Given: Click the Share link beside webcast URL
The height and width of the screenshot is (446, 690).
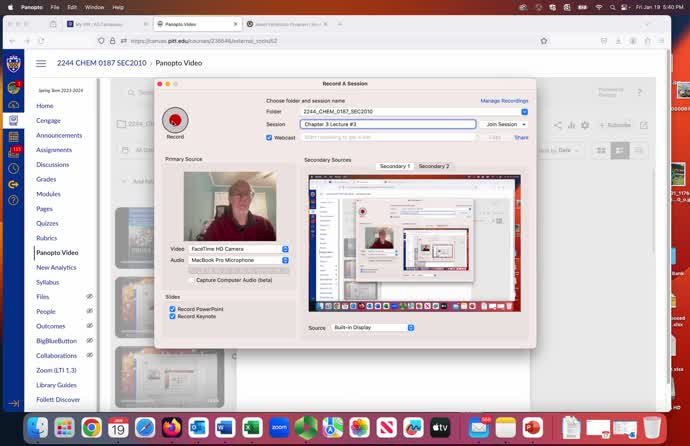Looking at the screenshot, I should (521, 138).
